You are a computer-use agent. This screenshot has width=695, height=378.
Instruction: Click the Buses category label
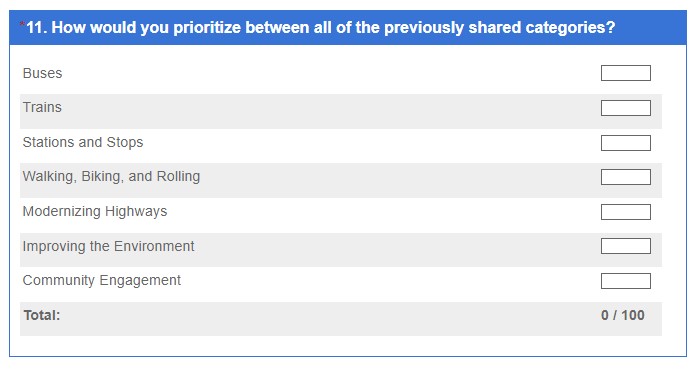[x=42, y=73]
